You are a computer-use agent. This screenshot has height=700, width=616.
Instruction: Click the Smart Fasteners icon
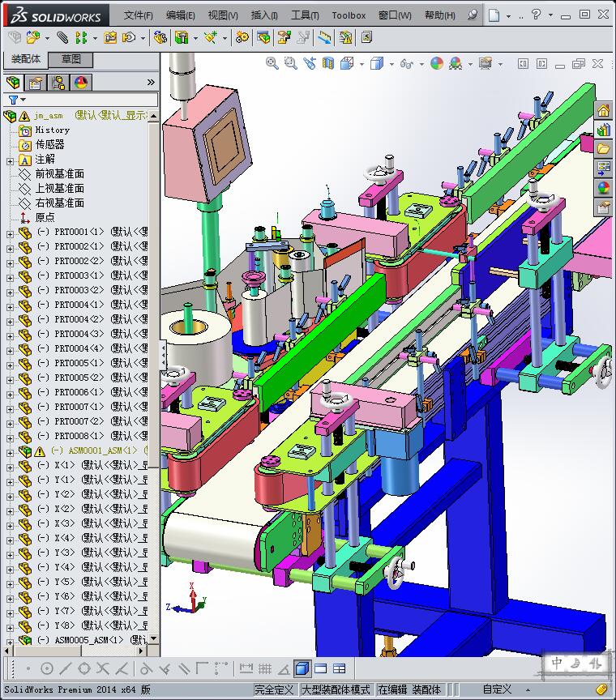click(110, 37)
